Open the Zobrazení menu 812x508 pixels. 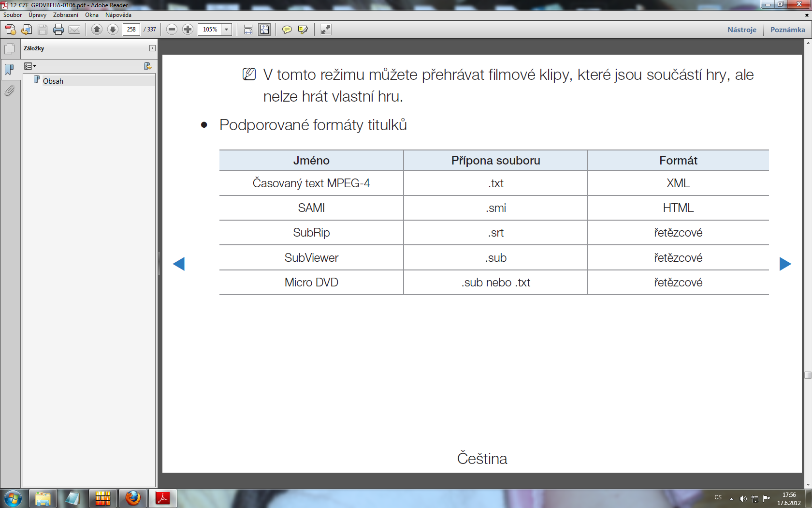pyautogui.click(x=66, y=15)
